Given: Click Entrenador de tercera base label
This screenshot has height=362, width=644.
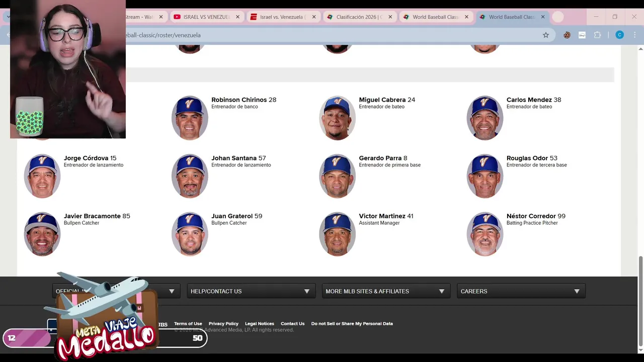Looking at the screenshot, I should tap(536, 165).
